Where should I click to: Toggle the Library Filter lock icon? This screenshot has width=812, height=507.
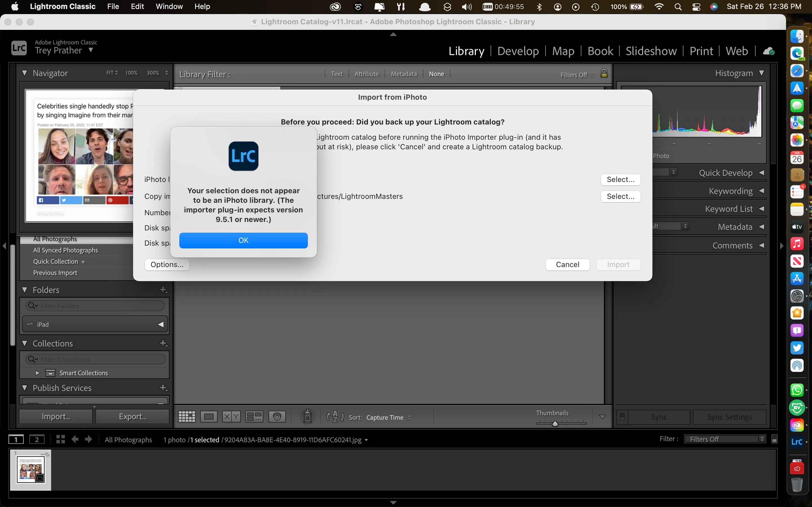click(x=604, y=74)
